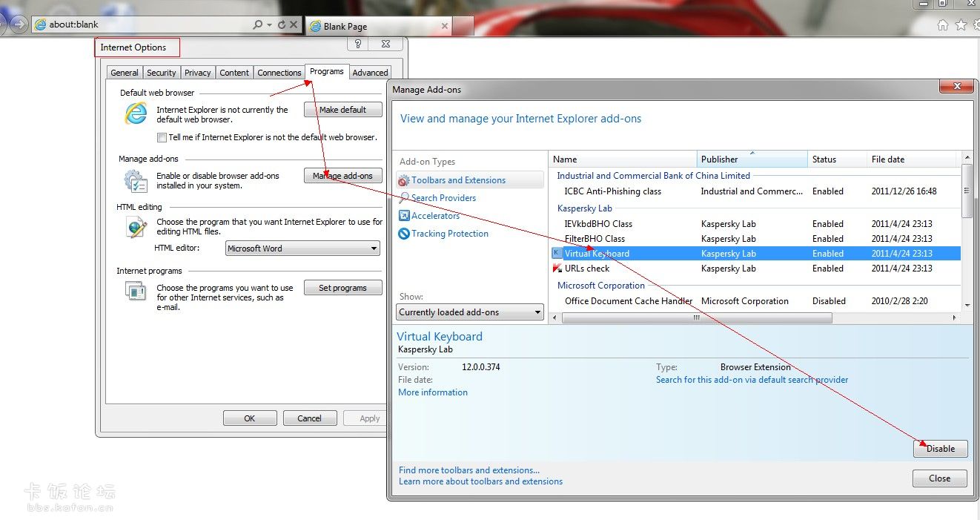Screen dimensions: 980x520
Task: Sort add-ons by File date column header
Action: (x=912, y=159)
